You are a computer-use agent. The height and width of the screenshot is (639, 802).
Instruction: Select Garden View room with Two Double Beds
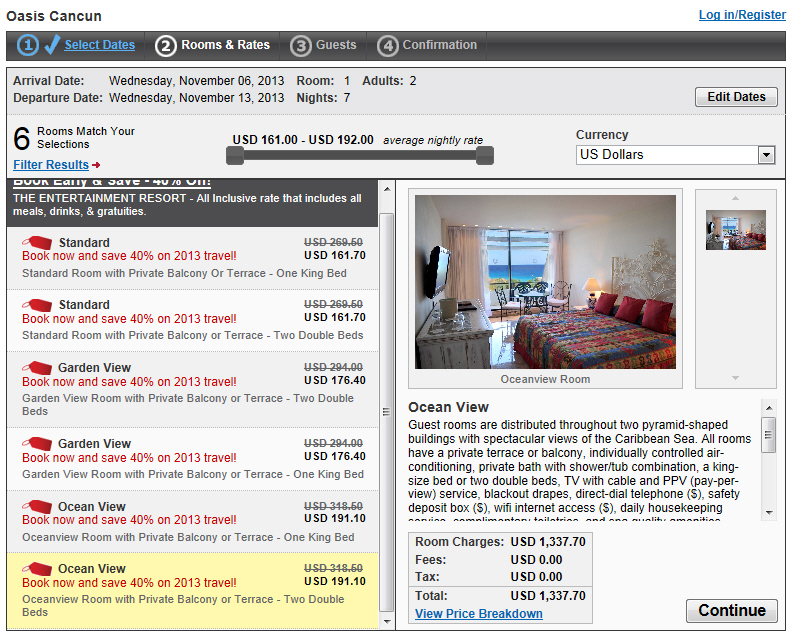point(193,389)
